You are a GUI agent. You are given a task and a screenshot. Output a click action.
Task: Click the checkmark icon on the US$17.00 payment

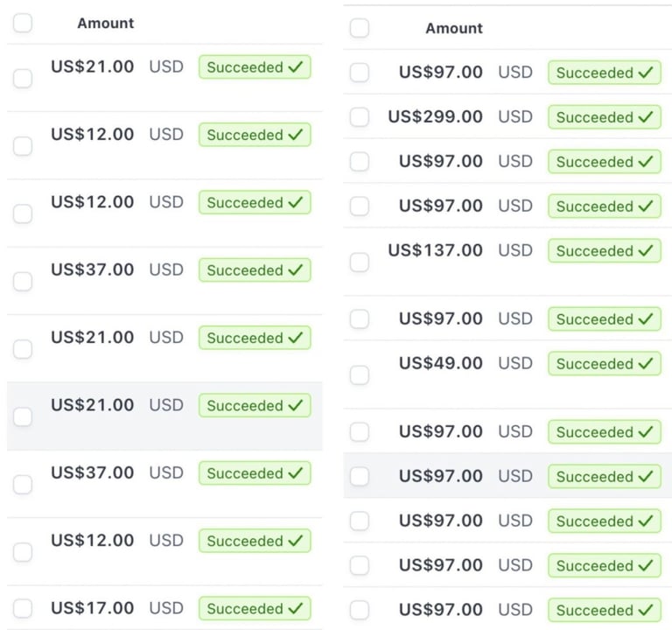click(x=296, y=609)
